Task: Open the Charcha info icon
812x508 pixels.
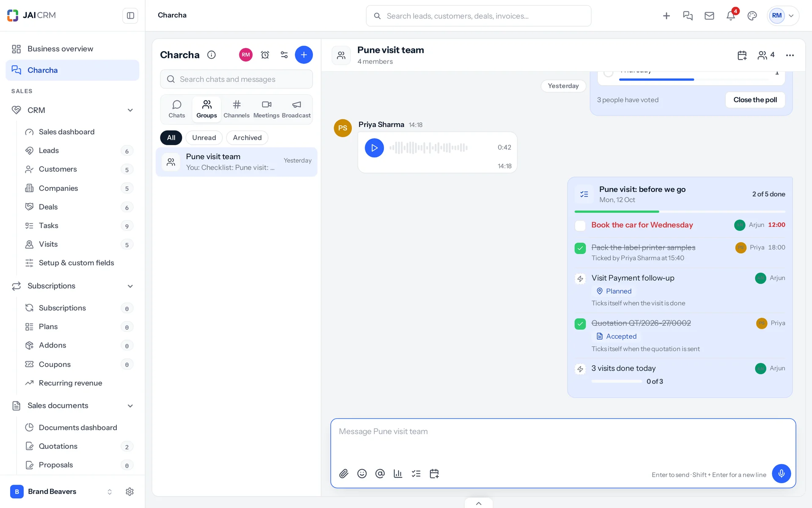Action: pyautogui.click(x=211, y=55)
